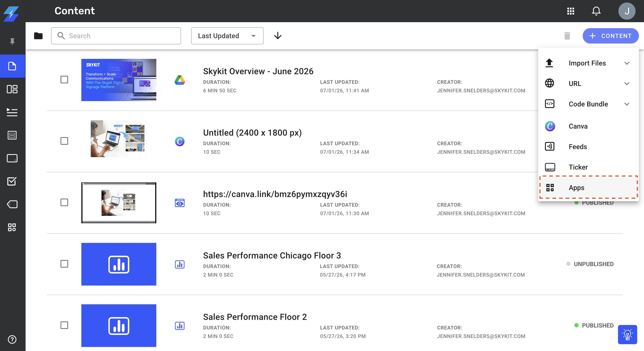Open Sales Performance Floor 2 title
This screenshot has height=351, width=644.
[x=255, y=317]
